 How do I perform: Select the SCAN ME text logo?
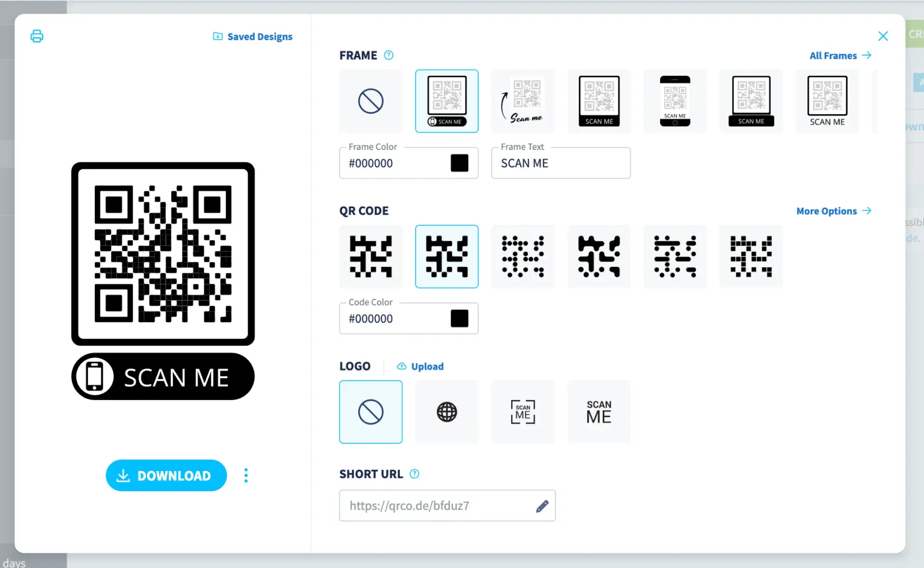[599, 412]
